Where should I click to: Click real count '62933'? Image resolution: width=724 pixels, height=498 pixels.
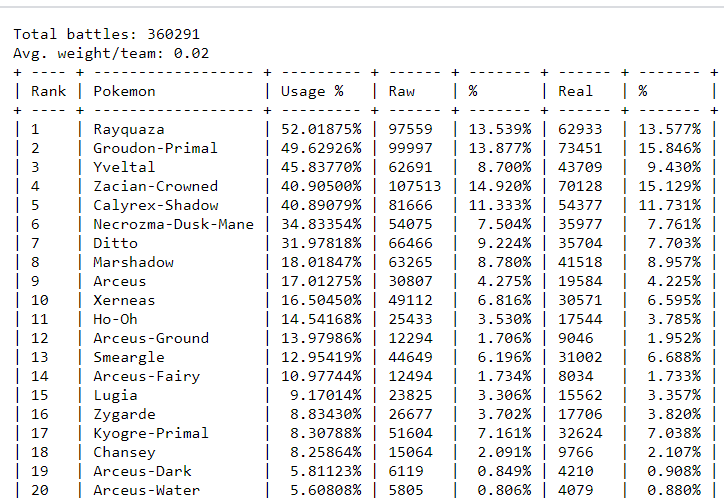pyautogui.click(x=580, y=129)
